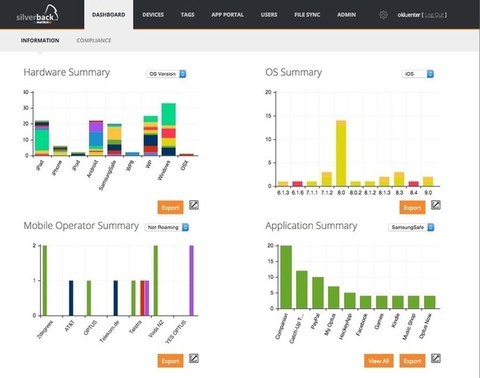Image resolution: width=480 pixels, height=378 pixels.
Task: Click View All in Application Summary
Action: point(379,361)
